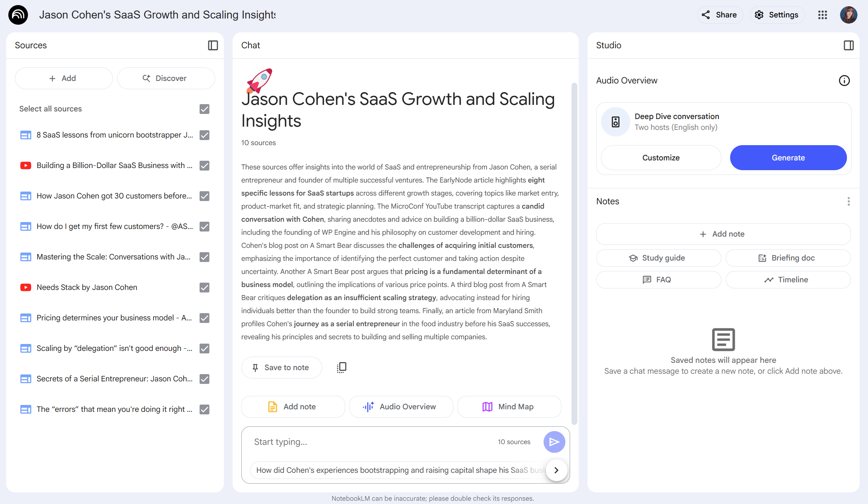This screenshot has width=868, height=504.
Task: Show next suggested question chevron
Action: (x=556, y=470)
